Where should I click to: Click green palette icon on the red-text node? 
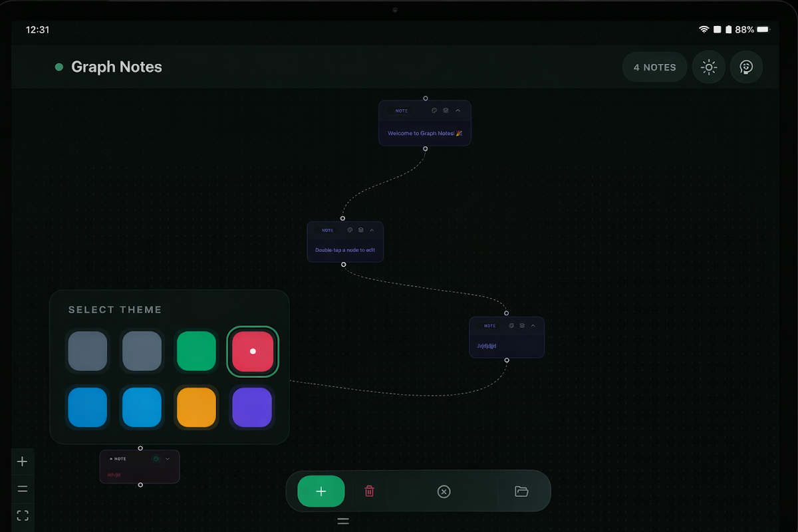tap(156, 459)
